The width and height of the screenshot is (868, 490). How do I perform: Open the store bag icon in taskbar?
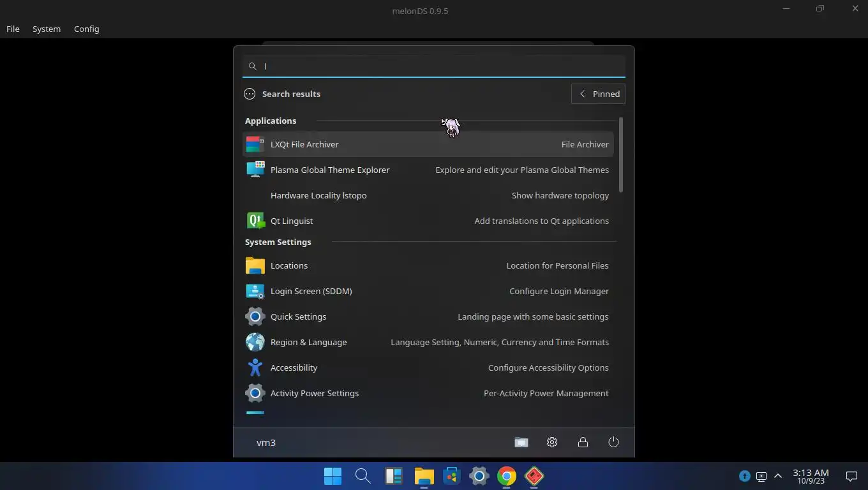452,476
